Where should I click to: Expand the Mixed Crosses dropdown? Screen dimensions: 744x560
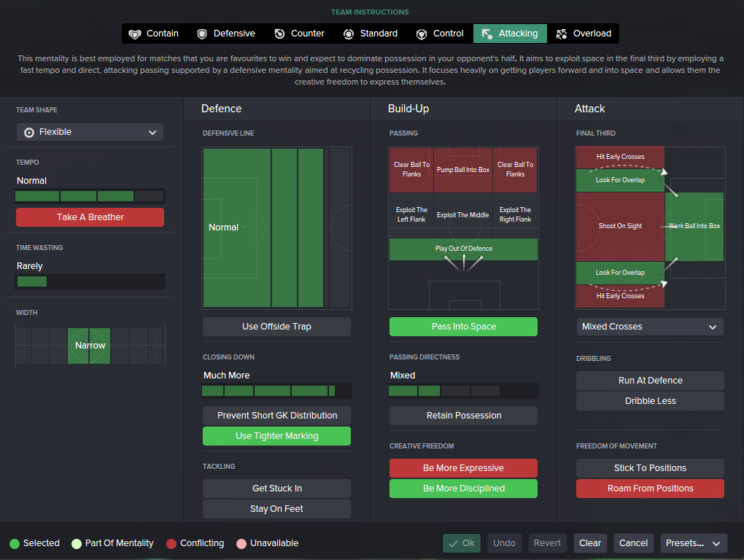650,327
